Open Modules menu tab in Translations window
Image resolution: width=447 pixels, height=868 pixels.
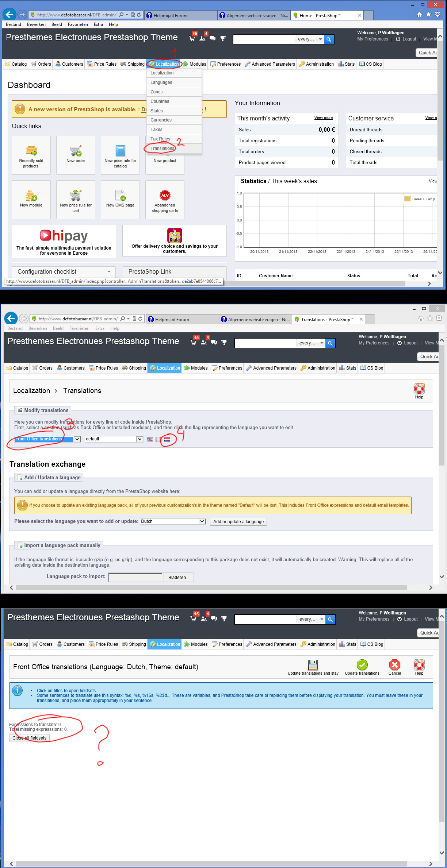(196, 368)
